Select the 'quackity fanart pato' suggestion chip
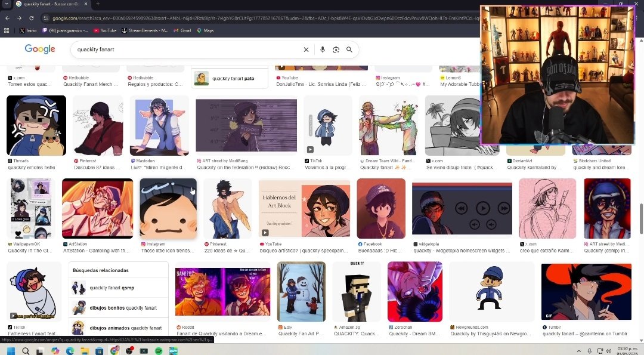This screenshot has width=644, height=355. 230,79
